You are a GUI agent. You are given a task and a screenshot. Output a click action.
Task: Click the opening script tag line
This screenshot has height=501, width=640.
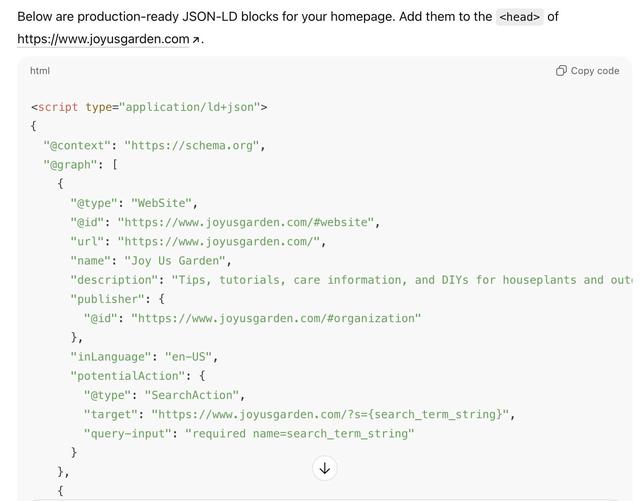(x=149, y=107)
